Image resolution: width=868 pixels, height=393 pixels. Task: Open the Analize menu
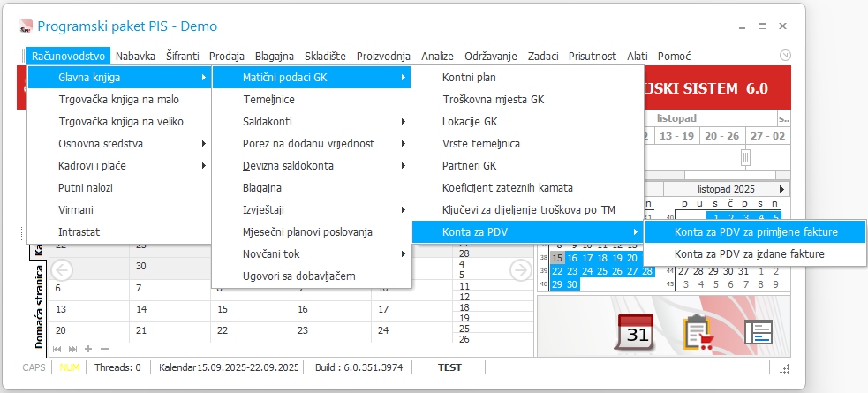(437, 56)
